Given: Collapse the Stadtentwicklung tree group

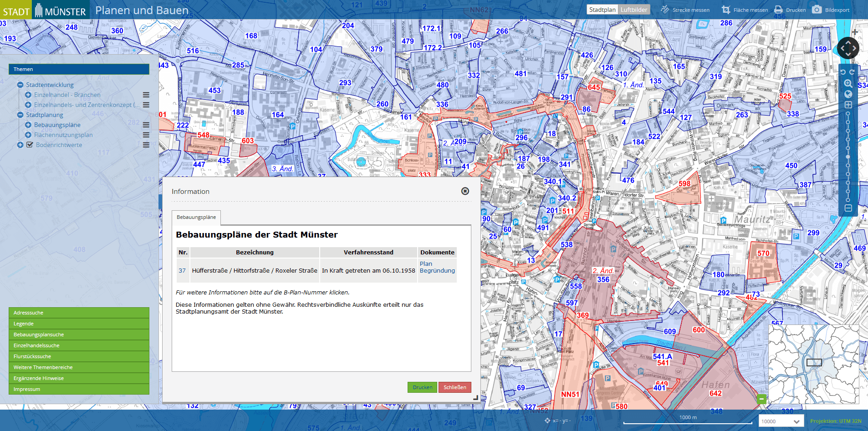Looking at the screenshot, I should pos(20,85).
